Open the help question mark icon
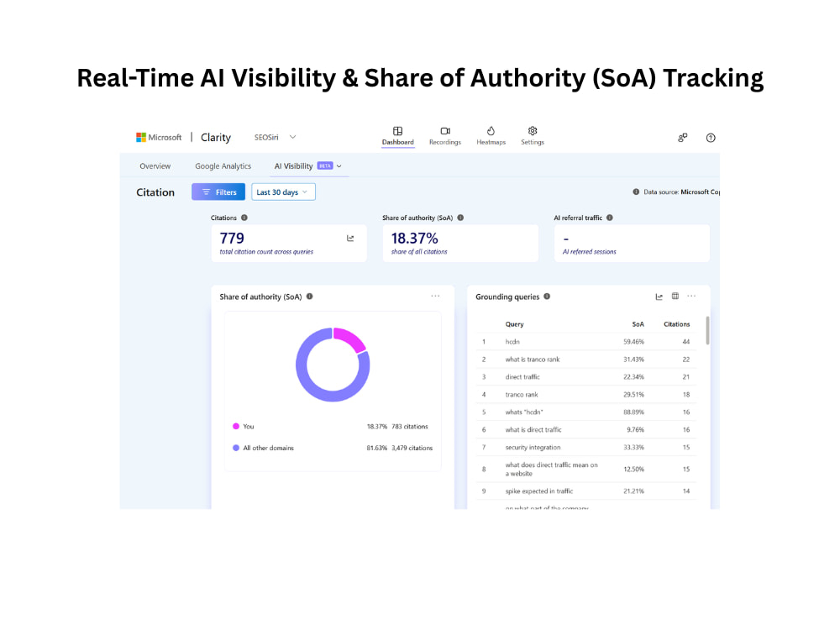The height and width of the screenshot is (630, 840). (711, 138)
